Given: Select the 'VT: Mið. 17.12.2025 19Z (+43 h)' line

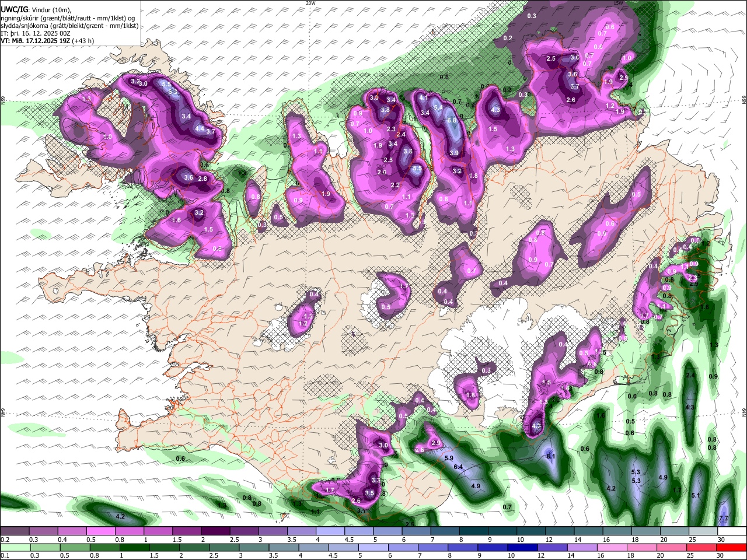Looking at the screenshot, I should (x=47, y=41).
